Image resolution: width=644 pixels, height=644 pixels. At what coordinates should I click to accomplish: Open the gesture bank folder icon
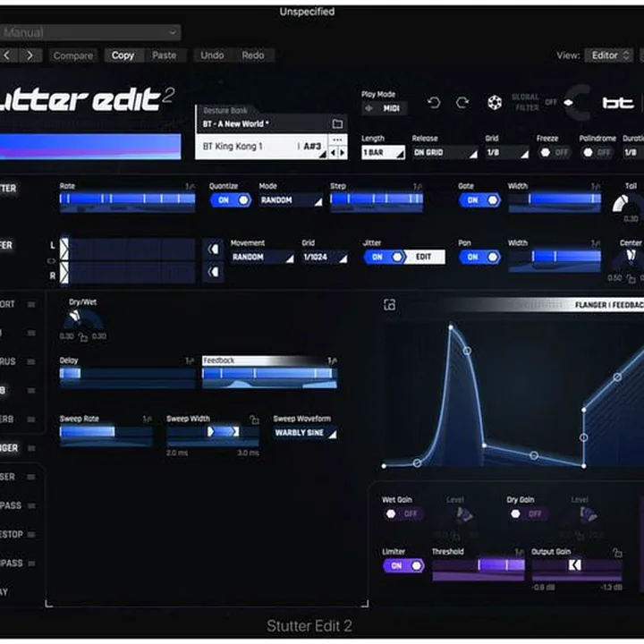[x=337, y=123]
